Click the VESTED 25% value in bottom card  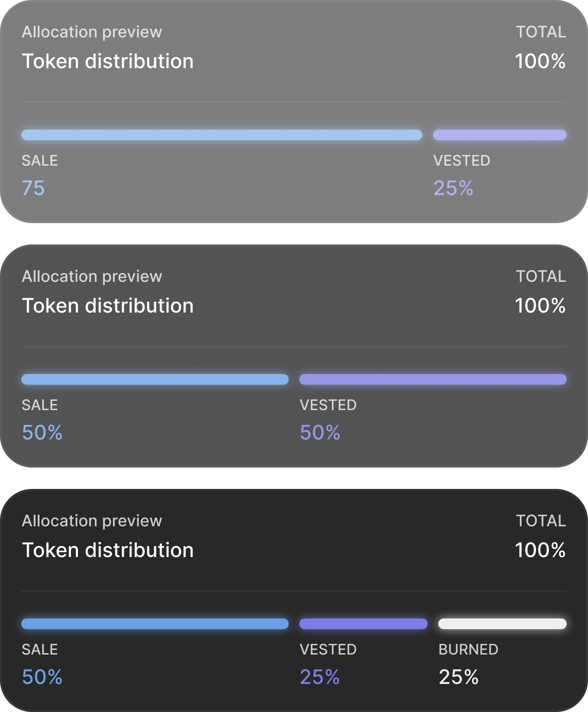pos(319,677)
